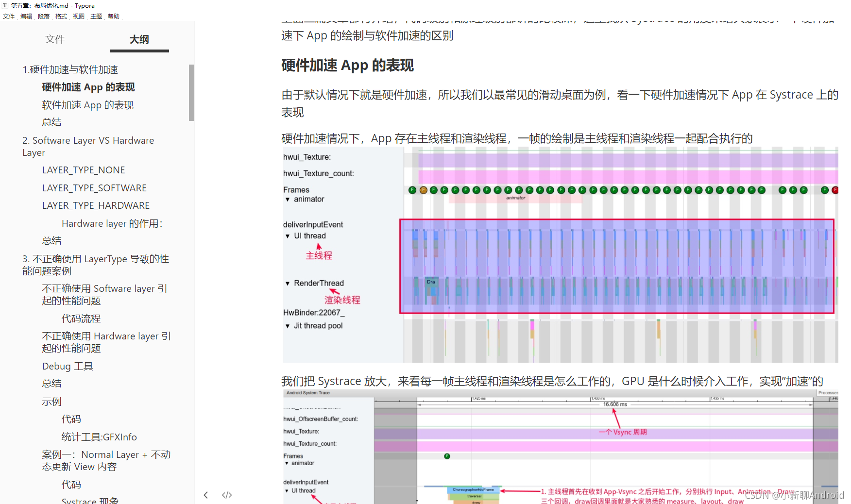Viewport: 851px width, 504px height.
Task: Open outline item 3.不正确使用 LayerType
Action: (x=96, y=265)
